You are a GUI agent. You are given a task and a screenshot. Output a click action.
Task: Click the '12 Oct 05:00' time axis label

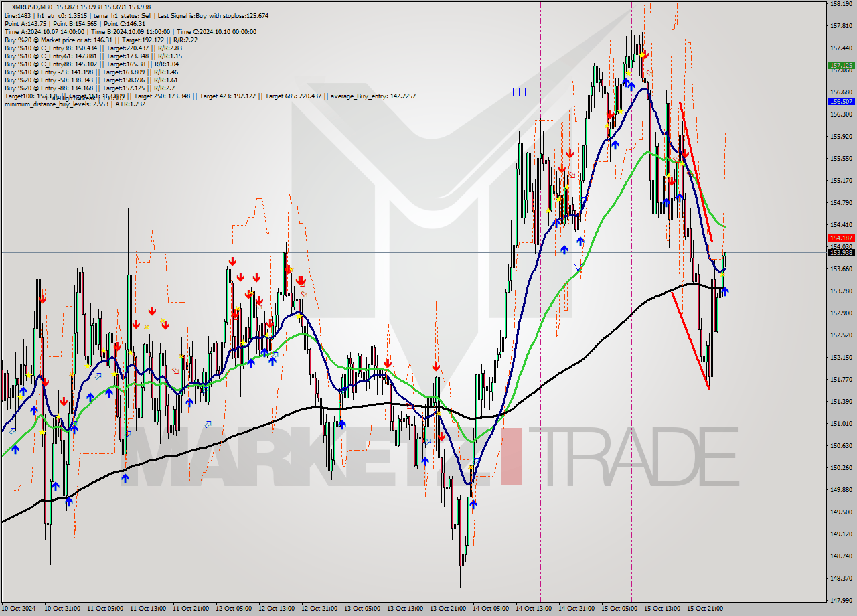(x=234, y=609)
